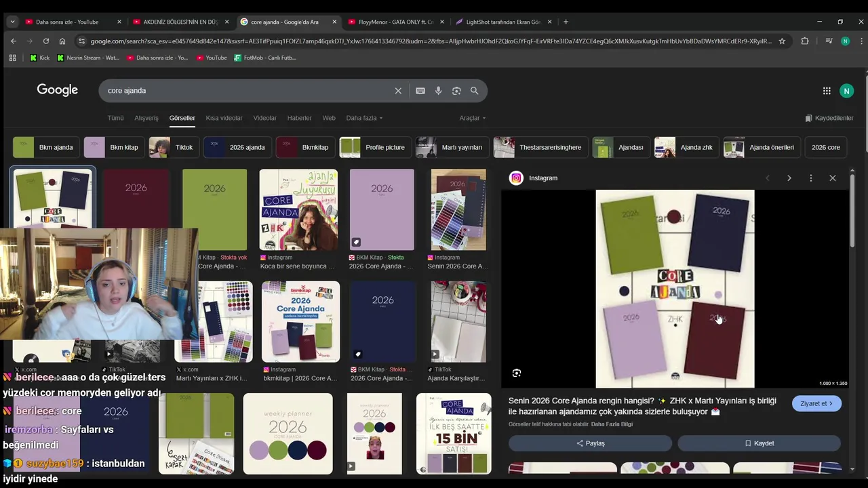Click the magnifier search submit icon

pyautogui.click(x=475, y=91)
